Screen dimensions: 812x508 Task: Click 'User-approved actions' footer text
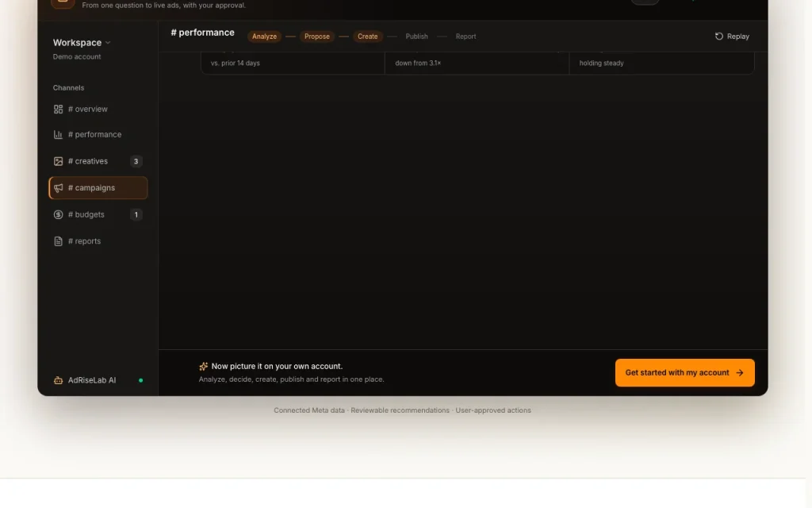click(x=493, y=410)
